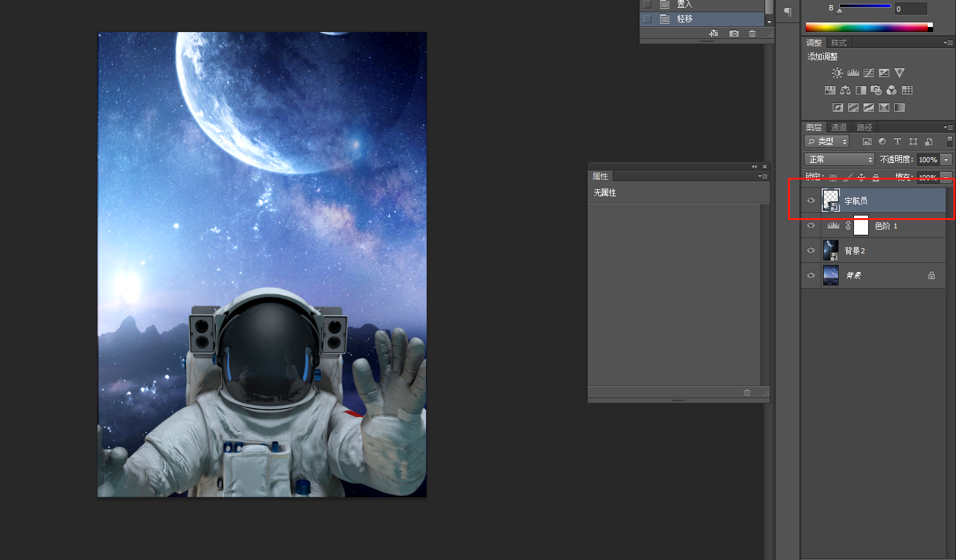This screenshot has width=956, height=560.
Task: Add a Channel Mixer adjustment
Action: tap(892, 90)
